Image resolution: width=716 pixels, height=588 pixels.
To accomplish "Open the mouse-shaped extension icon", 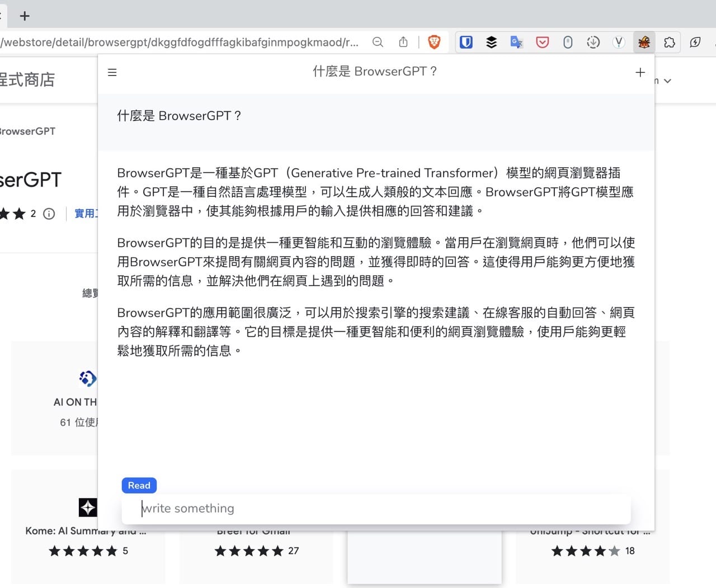I will click(x=568, y=42).
